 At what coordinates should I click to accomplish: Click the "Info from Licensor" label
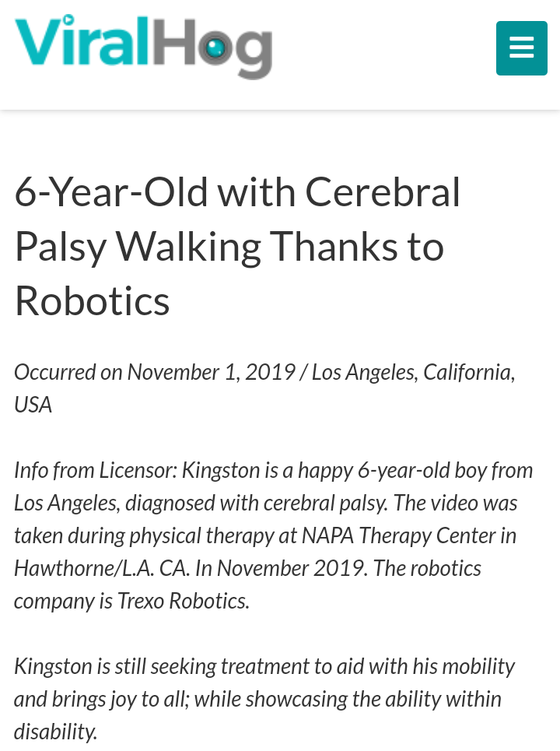95,471
